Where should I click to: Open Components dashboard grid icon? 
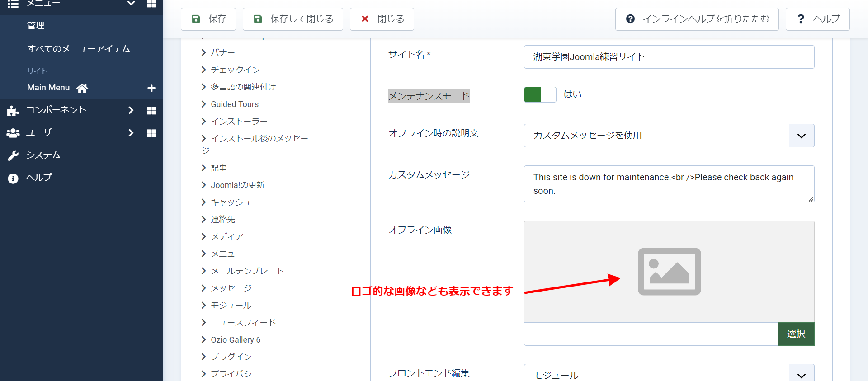(151, 111)
